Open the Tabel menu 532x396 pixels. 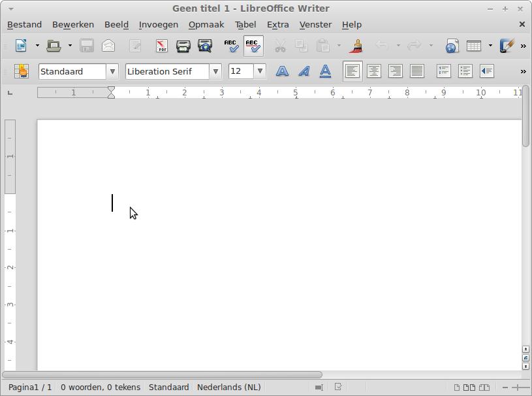[x=245, y=25]
